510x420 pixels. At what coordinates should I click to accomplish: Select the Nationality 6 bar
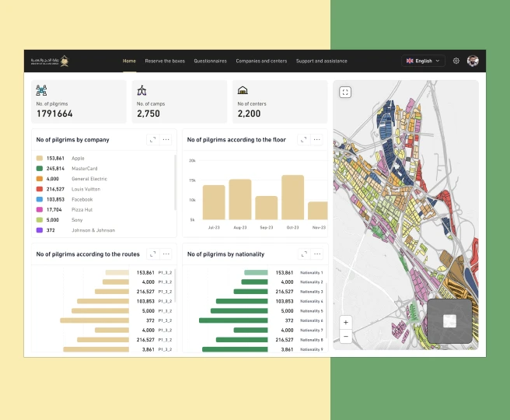coord(233,320)
